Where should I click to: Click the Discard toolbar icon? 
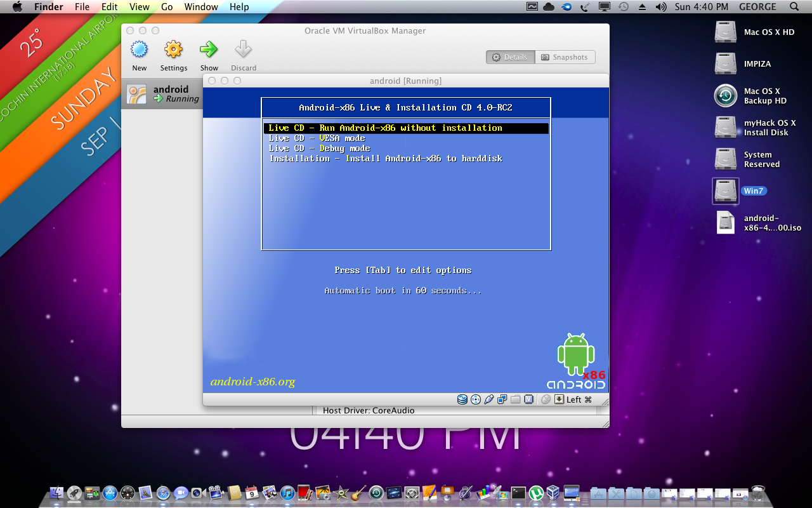pyautogui.click(x=244, y=50)
